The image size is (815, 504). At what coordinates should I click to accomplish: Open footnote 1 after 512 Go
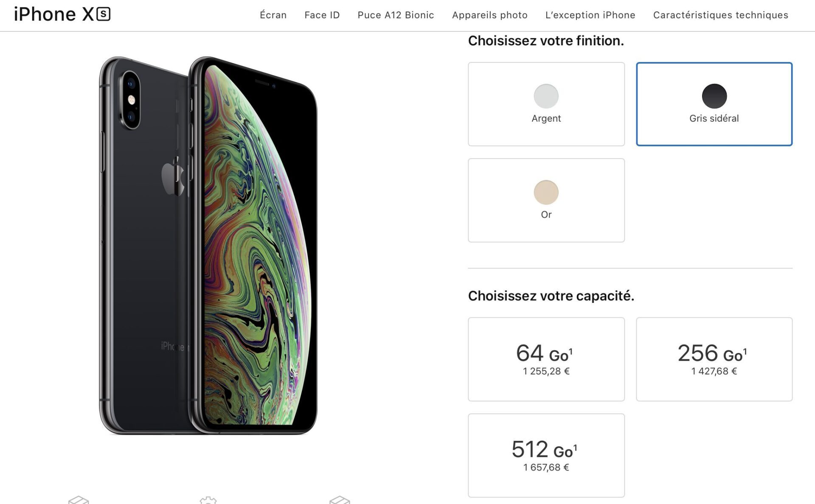tap(575, 447)
